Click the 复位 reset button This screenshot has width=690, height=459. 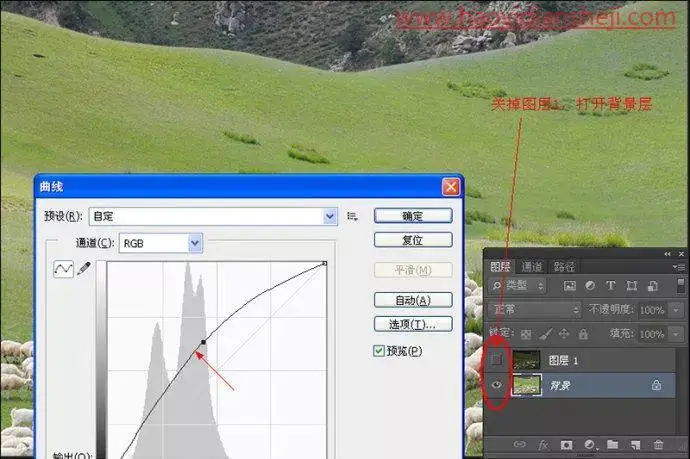[413, 240]
